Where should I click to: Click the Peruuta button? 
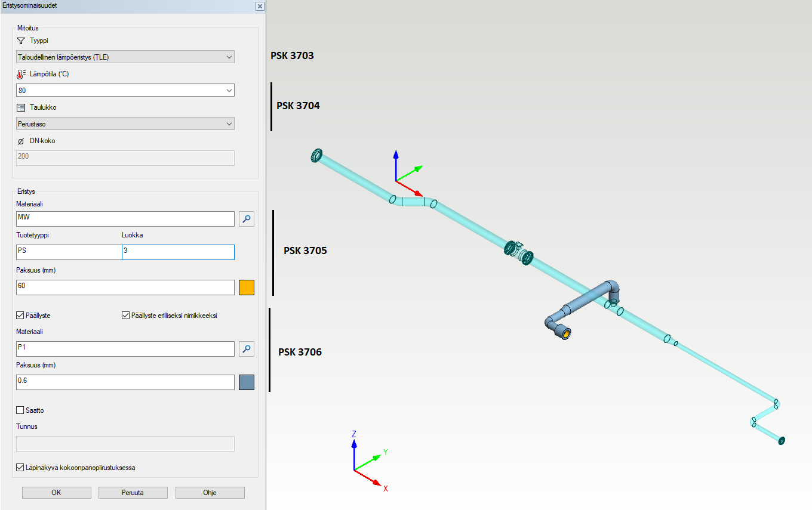tap(133, 493)
